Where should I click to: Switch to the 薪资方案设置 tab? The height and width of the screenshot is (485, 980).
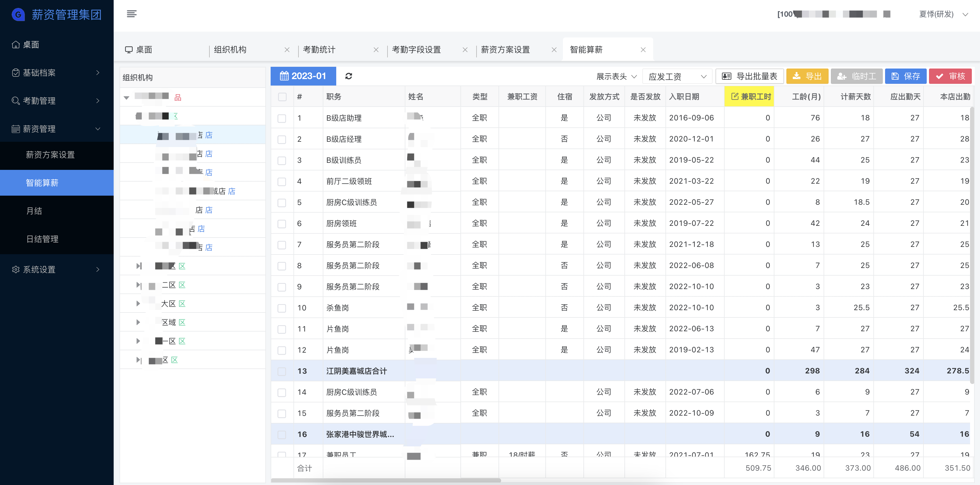(505, 50)
